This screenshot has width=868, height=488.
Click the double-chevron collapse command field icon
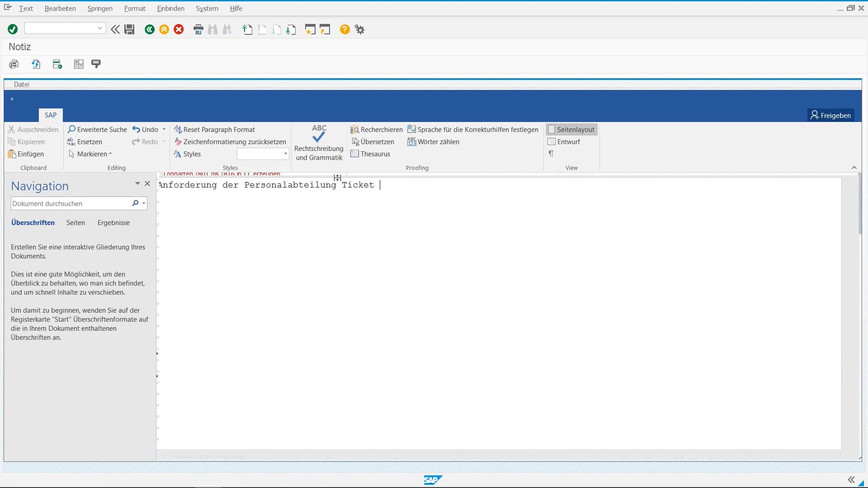(x=115, y=29)
